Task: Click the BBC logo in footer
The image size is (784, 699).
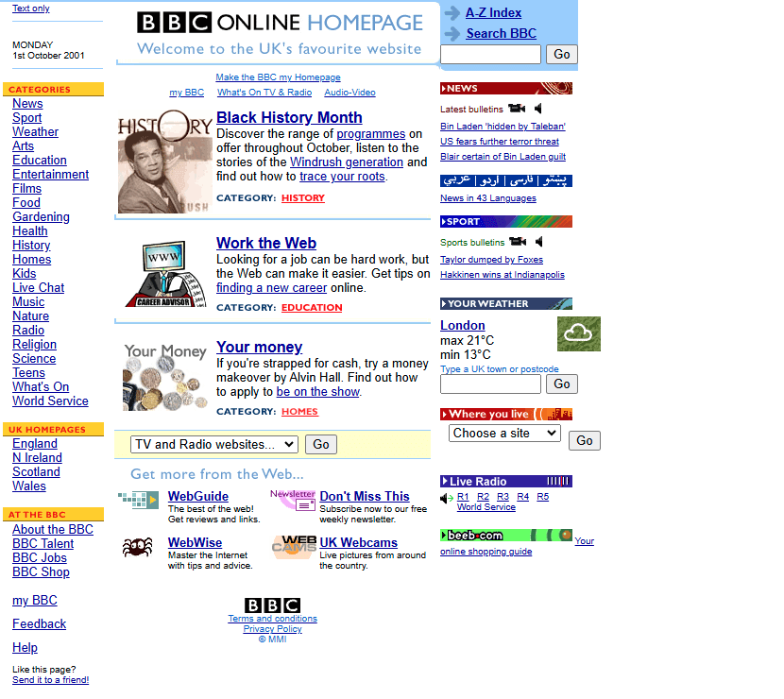Action: pyautogui.click(x=272, y=605)
